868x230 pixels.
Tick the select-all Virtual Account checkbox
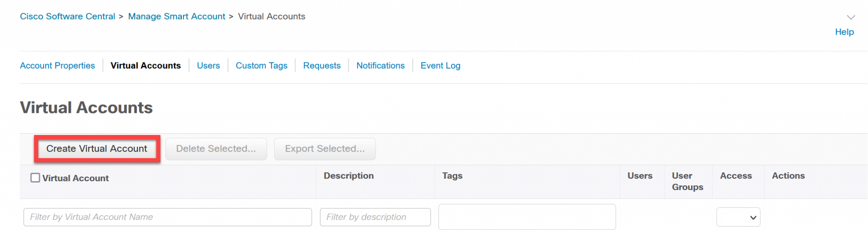[35, 178]
